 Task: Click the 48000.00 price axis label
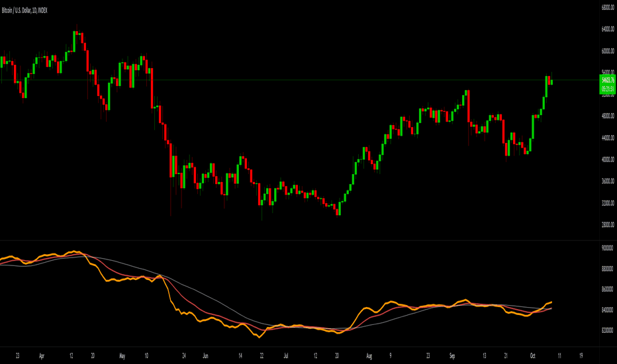[608, 116]
